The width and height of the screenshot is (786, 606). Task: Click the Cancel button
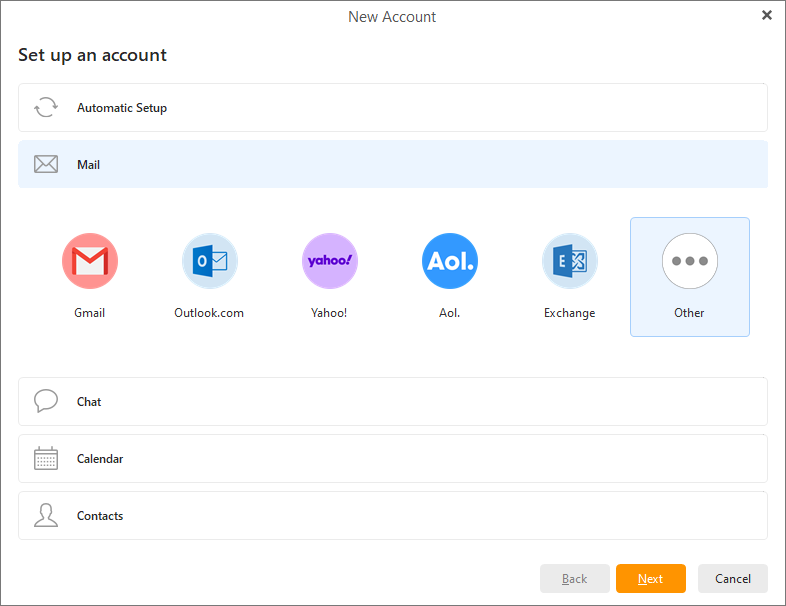click(733, 579)
